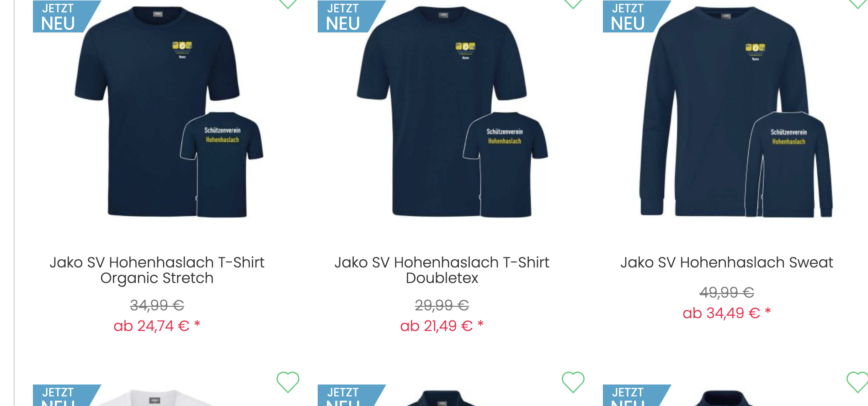Click price ab 34,49 € text
This screenshot has width=868, height=406.
pyautogui.click(x=727, y=313)
